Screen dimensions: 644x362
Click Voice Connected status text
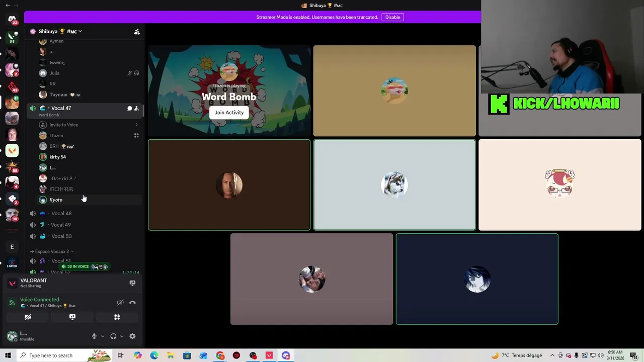pos(40,300)
